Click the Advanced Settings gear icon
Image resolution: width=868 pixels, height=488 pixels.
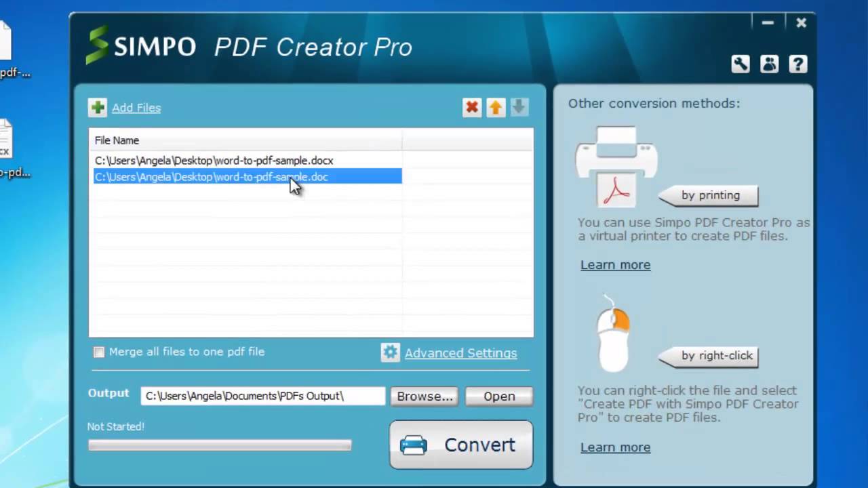click(x=390, y=352)
